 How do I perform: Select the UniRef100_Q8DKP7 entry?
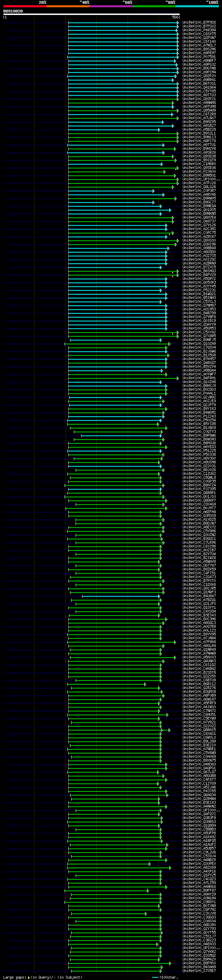[199, 500]
